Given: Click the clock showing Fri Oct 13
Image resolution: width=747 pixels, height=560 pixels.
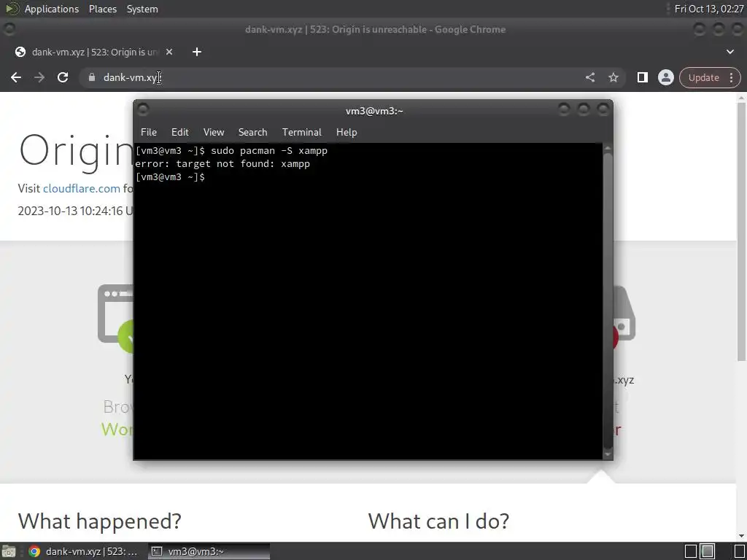Looking at the screenshot, I should [709, 9].
